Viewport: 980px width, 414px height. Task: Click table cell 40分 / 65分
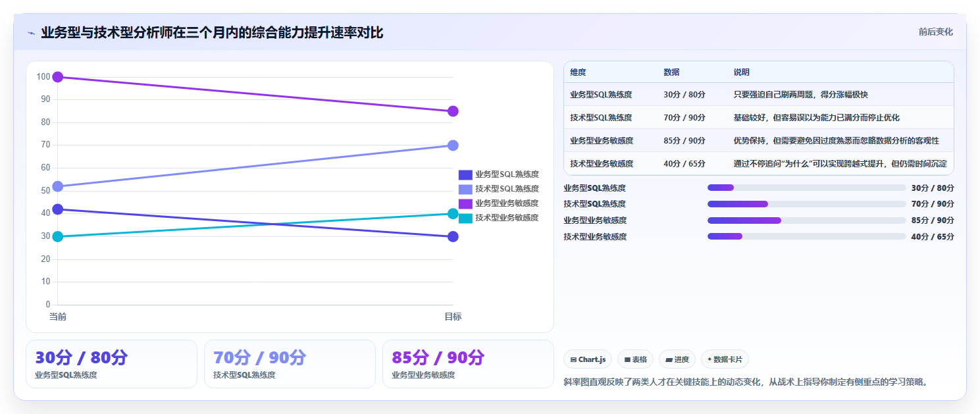[x=684, y=164]
